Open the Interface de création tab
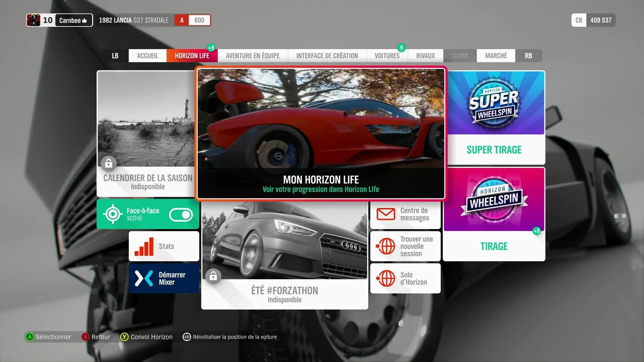The height and width of the screenshot is (362, 644). 327,56
